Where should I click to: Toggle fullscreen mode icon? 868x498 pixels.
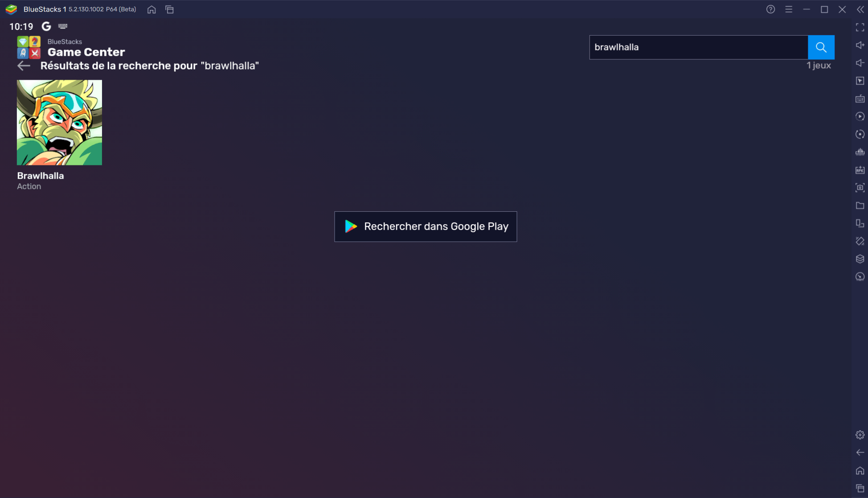tap(860, 27)
